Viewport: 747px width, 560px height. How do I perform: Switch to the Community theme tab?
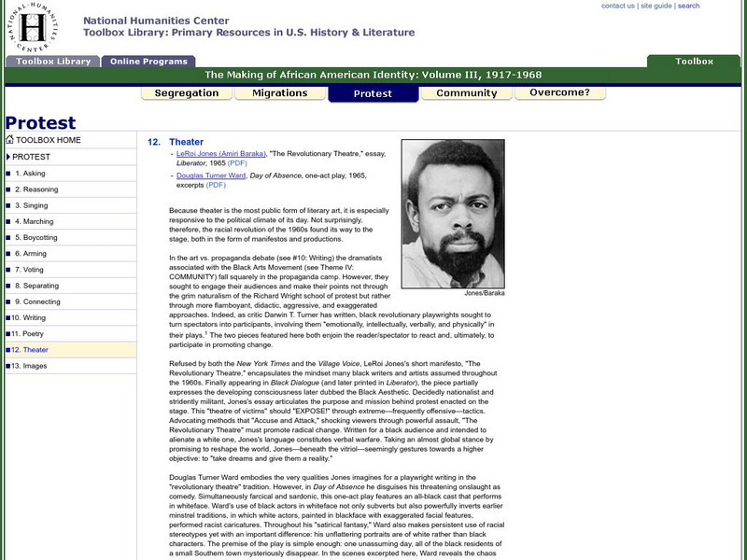tap(466, 92)
